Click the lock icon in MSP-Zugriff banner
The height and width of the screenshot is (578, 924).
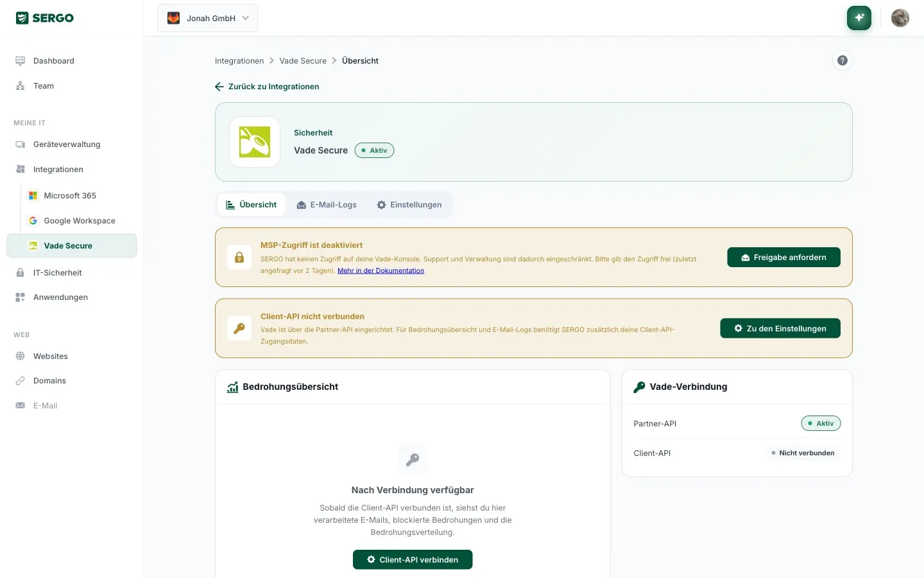(x=239, y=258)
